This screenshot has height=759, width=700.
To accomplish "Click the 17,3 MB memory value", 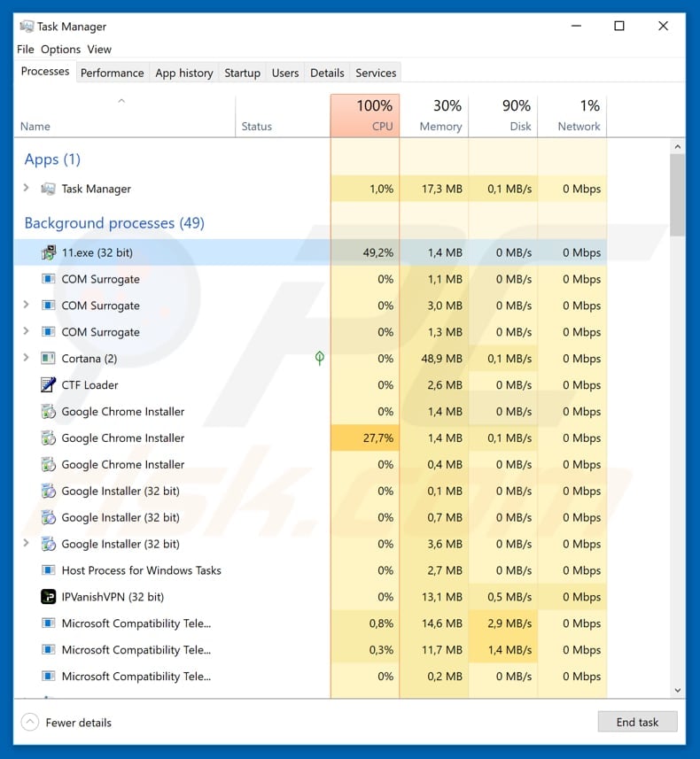I will point(442,189).
